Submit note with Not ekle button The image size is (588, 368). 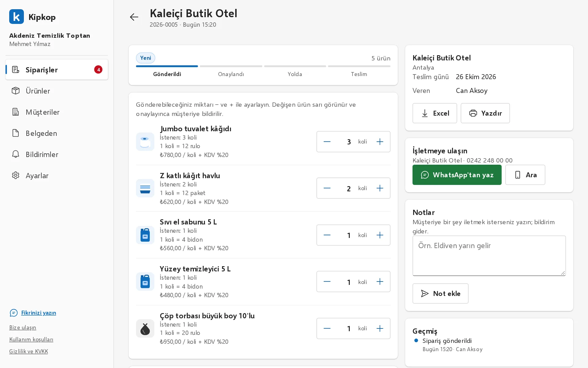pyautogui.click(x=440, y=293)
